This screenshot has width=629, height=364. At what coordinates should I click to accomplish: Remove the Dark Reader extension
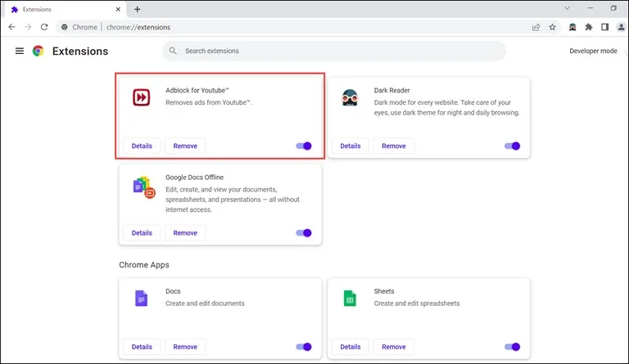[393, 146]
